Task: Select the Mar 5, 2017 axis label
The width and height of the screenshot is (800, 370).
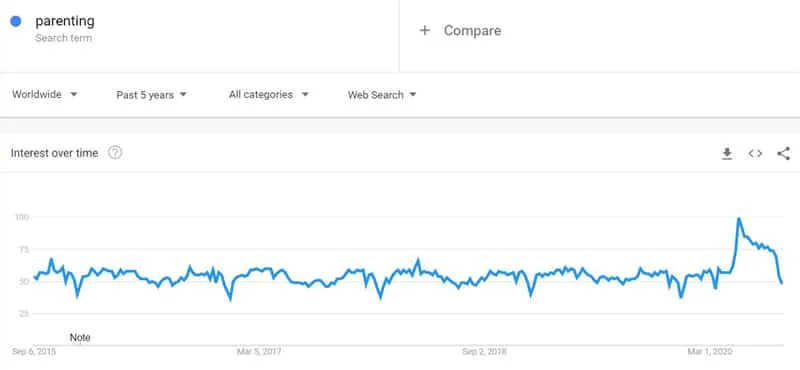Action: (x=259, y=352)
